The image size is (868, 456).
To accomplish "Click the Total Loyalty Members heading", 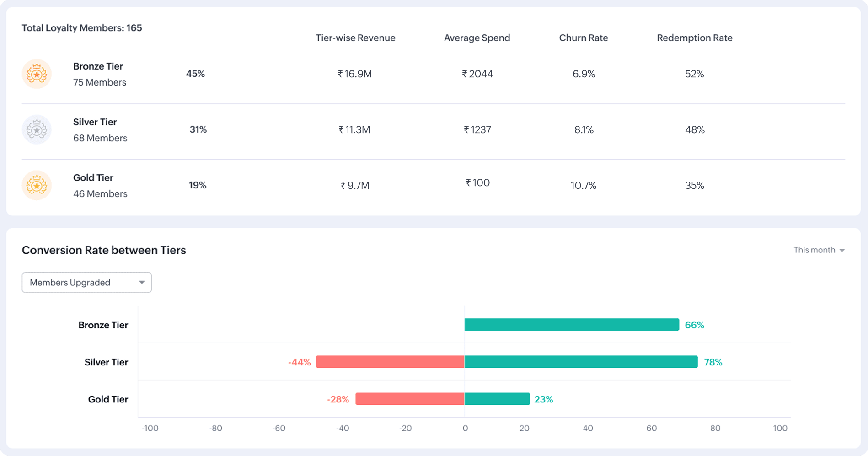I will tap(82, 27).
